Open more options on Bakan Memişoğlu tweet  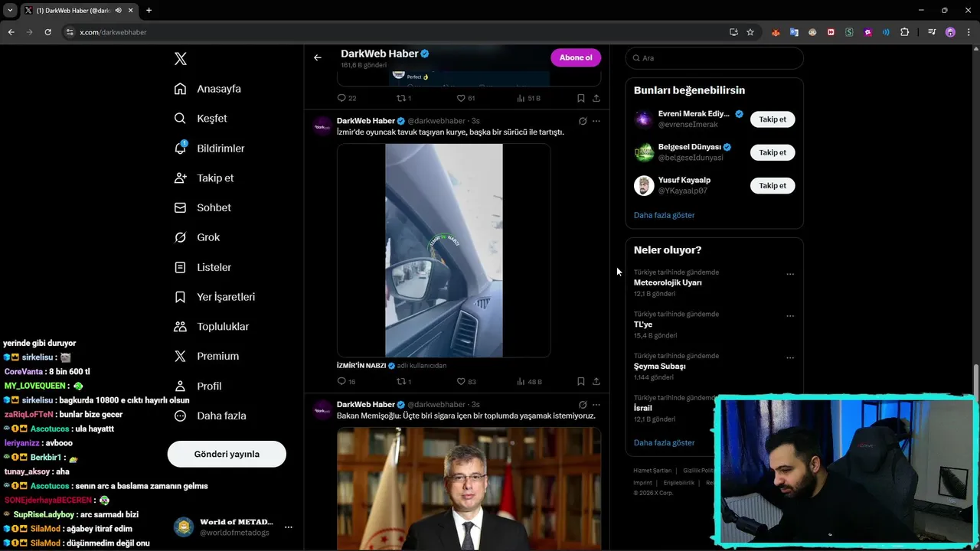[x=596, y=405]
